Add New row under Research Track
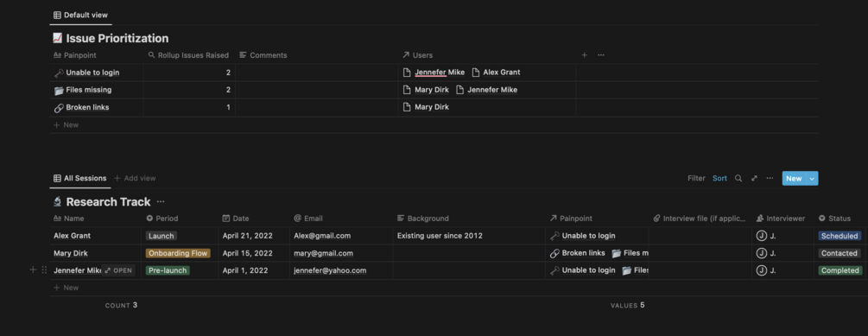Image resolution: width=868 pixels, height=336 pixels. (x=66, y=288)
